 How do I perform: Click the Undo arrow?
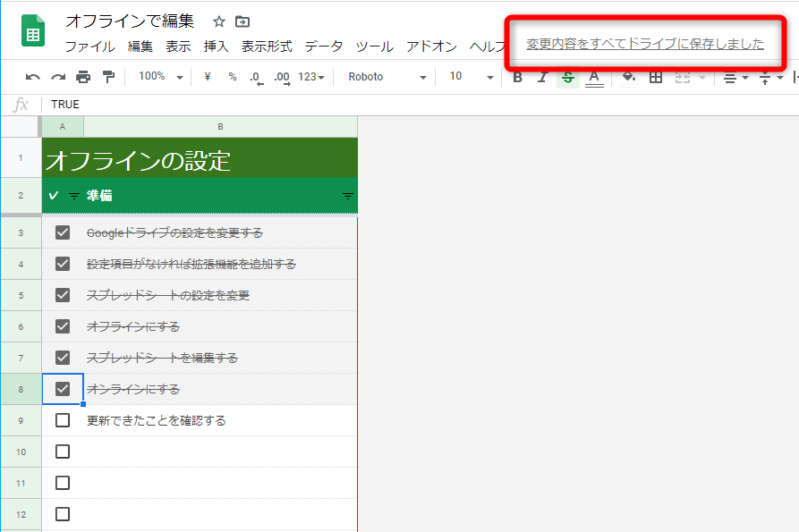[33, 78]
